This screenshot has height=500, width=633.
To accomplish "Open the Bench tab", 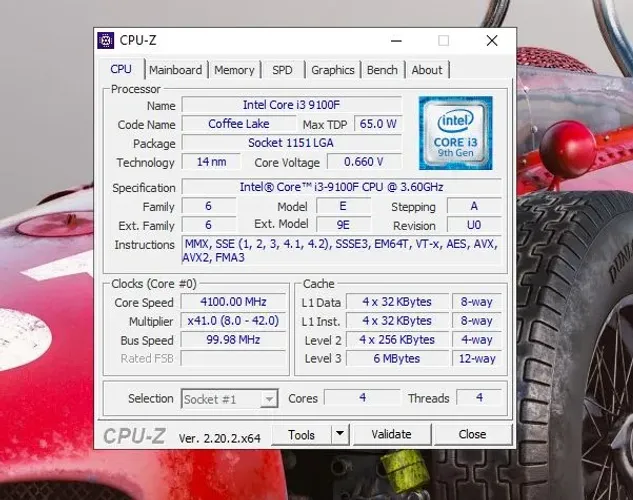I will point(382,70).
